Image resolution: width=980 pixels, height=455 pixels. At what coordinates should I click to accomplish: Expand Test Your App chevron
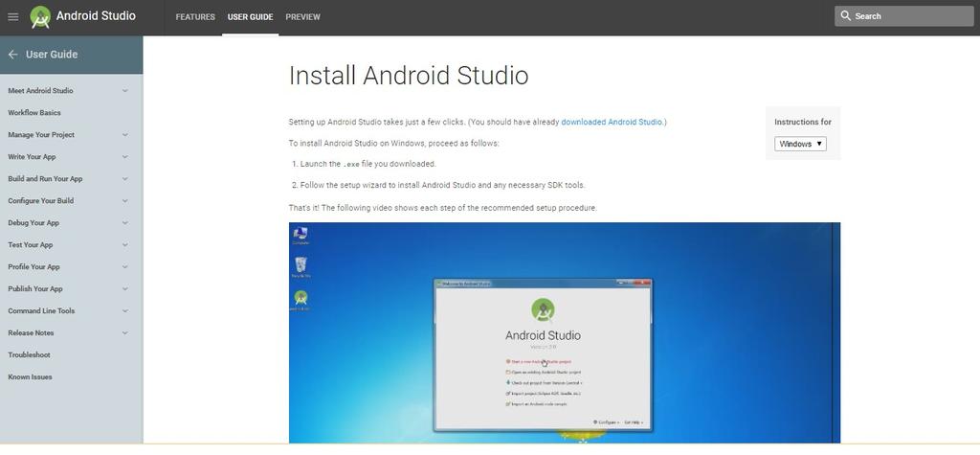point(125,244)
